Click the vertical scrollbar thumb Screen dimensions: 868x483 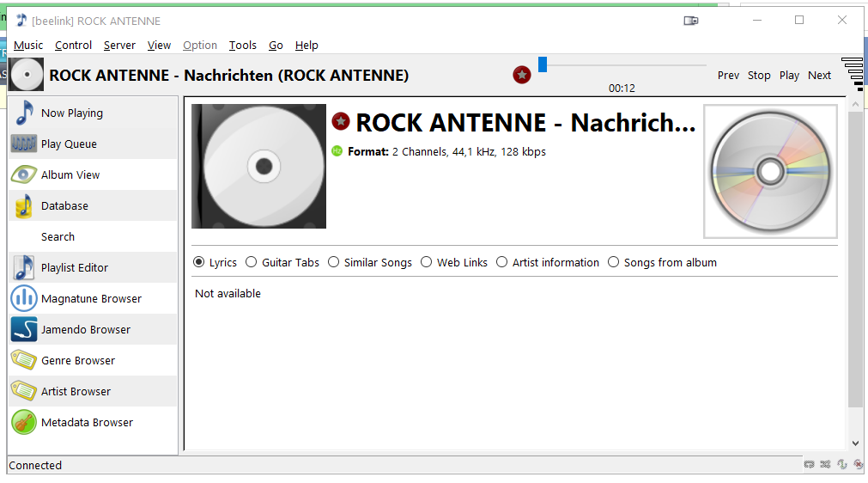(855, 260)
